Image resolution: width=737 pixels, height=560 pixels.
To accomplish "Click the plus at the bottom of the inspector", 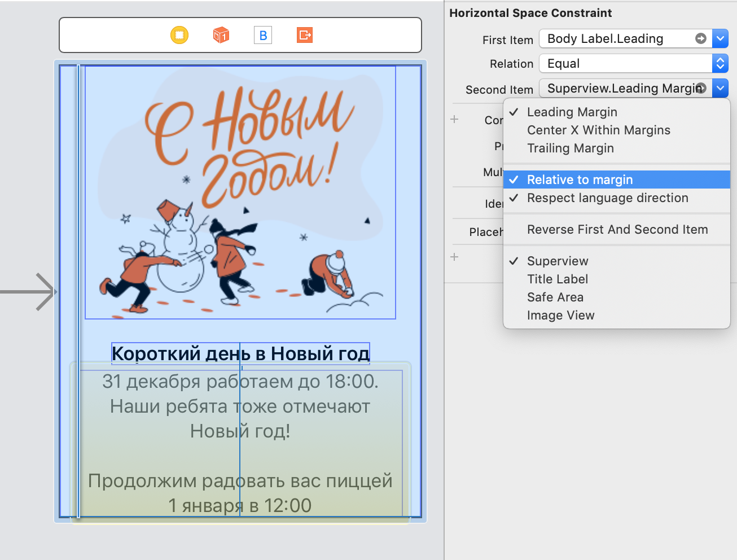I will (454, 257).
